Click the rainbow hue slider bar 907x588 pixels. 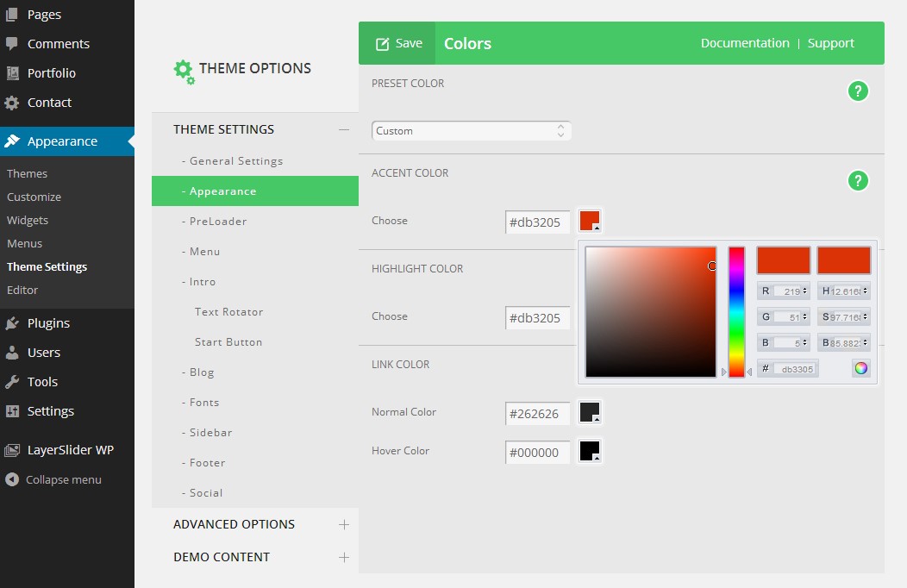point(736,311)
